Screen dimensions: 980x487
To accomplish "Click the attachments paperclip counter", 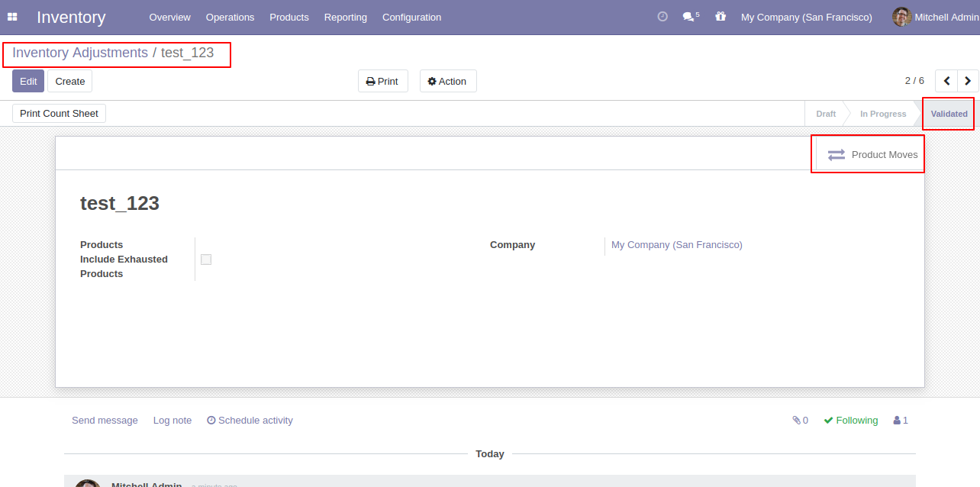I will pos(800,421).
